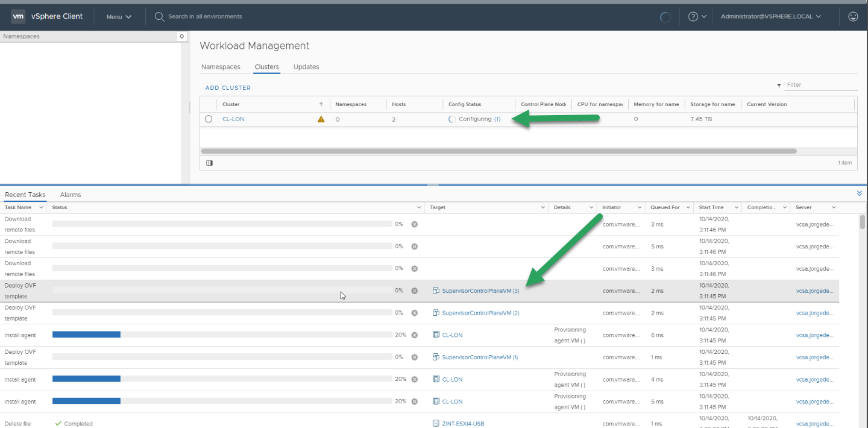Click the 1 item count label
This screenshot has width=868, height=428.
[844, 163]
